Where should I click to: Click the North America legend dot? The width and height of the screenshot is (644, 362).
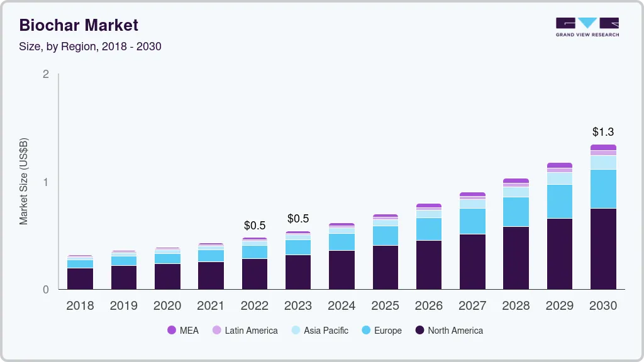tap(419, 330)
